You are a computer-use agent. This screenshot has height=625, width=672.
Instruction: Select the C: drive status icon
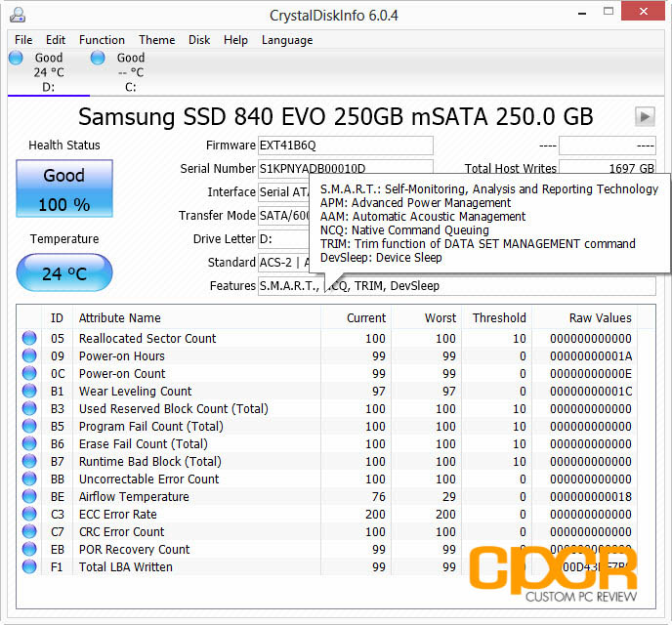[x=98, y=58]
